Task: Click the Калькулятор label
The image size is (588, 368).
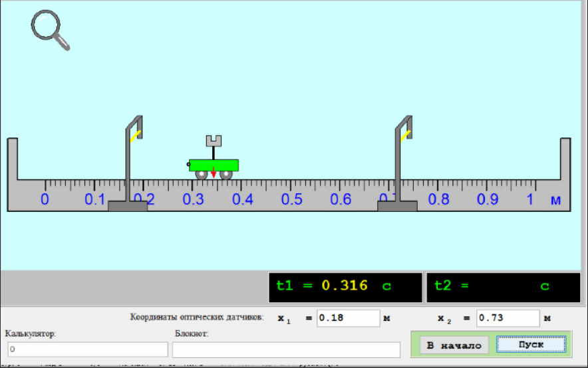Action: (x=31, y=333)
